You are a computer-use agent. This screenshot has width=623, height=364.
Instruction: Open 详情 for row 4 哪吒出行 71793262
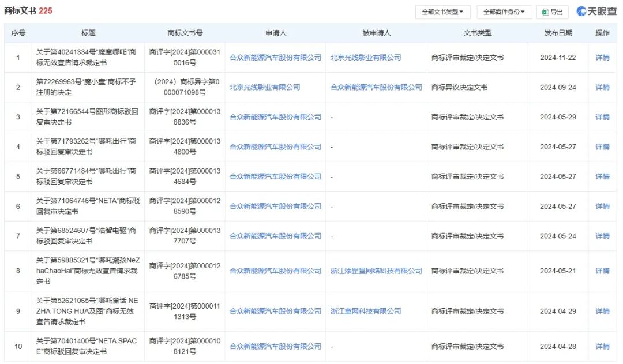point(602,147)
